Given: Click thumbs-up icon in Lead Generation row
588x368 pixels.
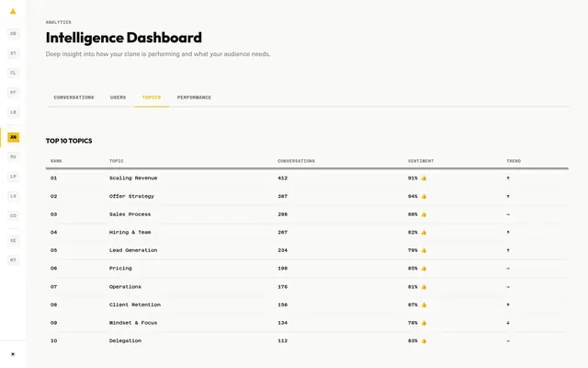Looking at the screenshot, I should (x=424, y=250).
